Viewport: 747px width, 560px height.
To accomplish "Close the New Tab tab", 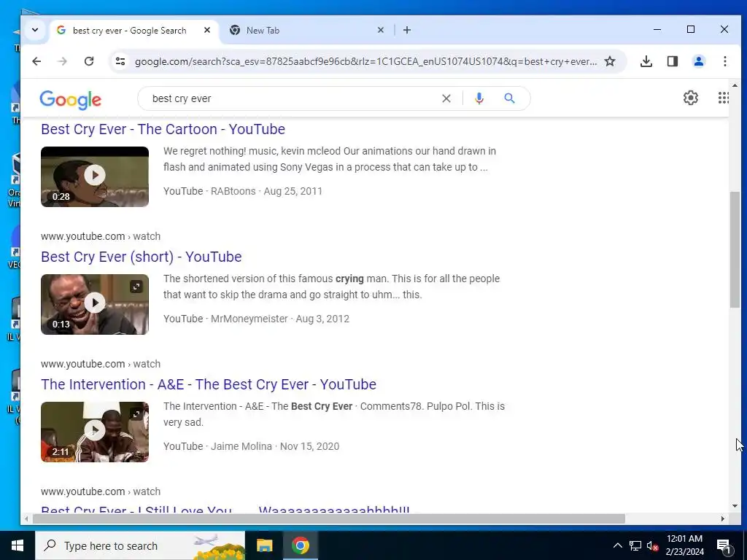I will point(380,30).
